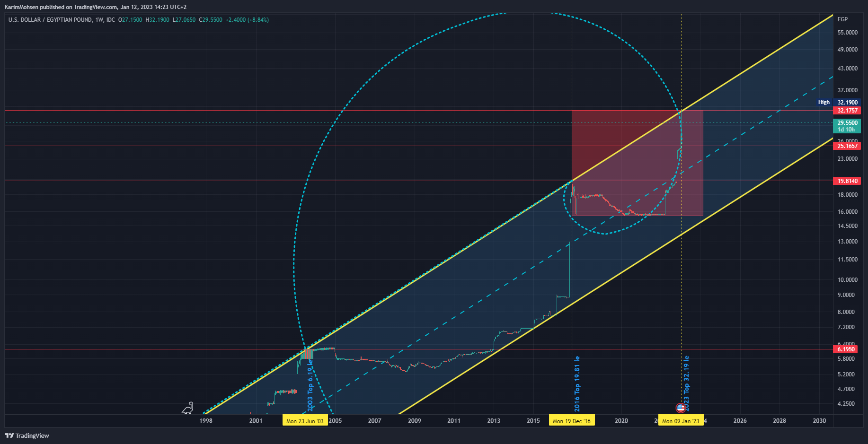Click the year 2001 on the time axis
Image resolution: width=868 pixels, height=444 pixels.
pos(256,421)
